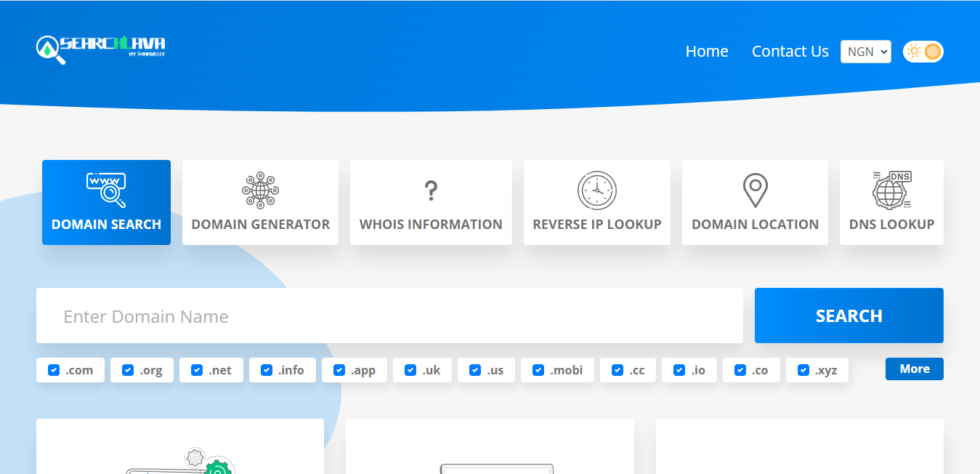Toggle the .mobi extension checkbox
This screenshot has height=474, width=980.
coord(538,370)
